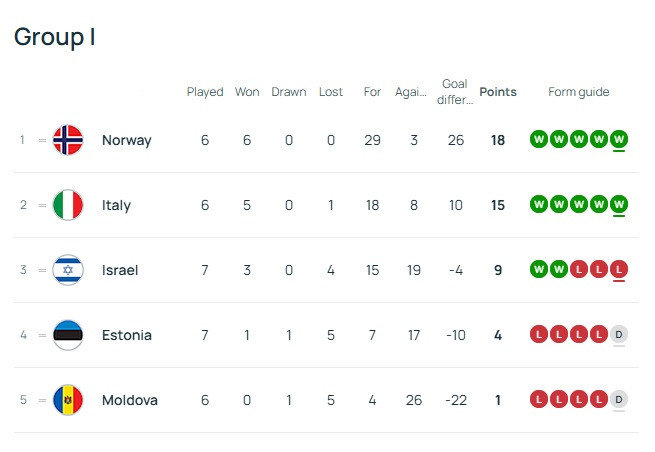Click the Estonia flag icon
This screenshot has height=452, width=655.
(68, 335)
